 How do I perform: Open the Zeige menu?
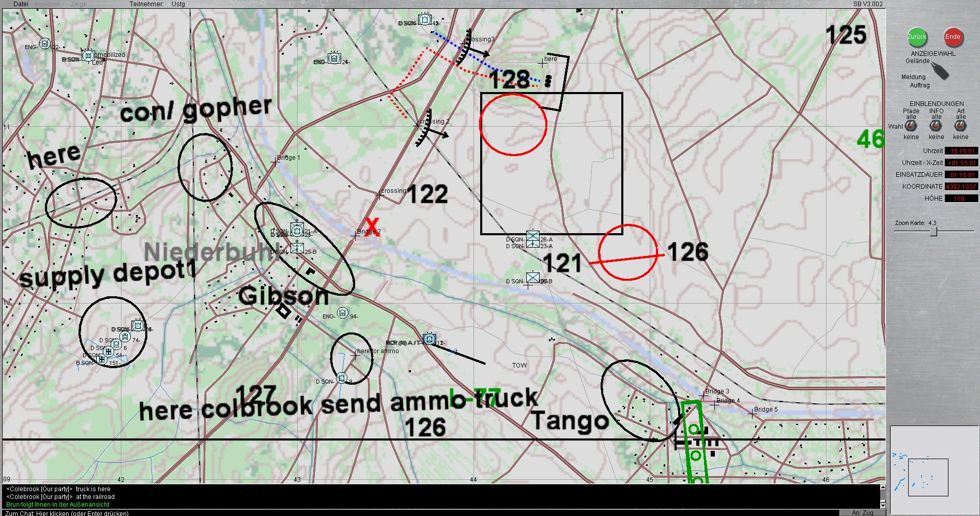(x=79, y=4)
